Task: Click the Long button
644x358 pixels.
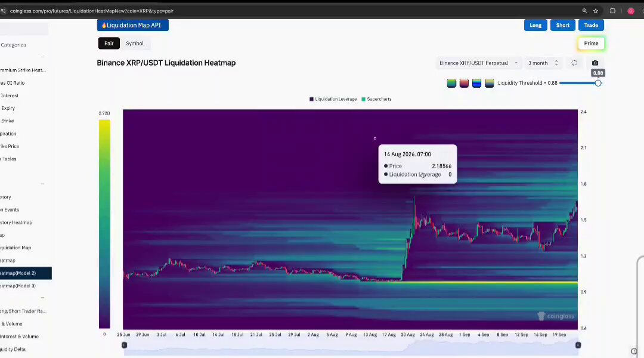Action: click(535, 25)
